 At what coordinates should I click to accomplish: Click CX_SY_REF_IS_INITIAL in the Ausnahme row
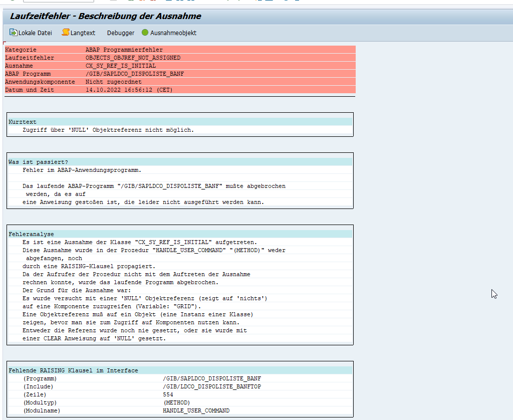120,66
